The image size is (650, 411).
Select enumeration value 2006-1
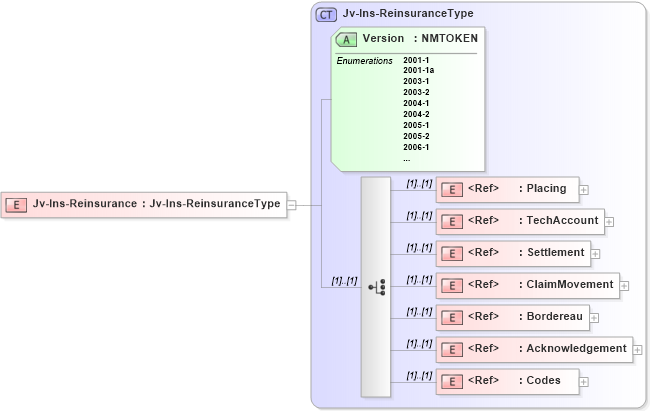click(x=416, y=147)
